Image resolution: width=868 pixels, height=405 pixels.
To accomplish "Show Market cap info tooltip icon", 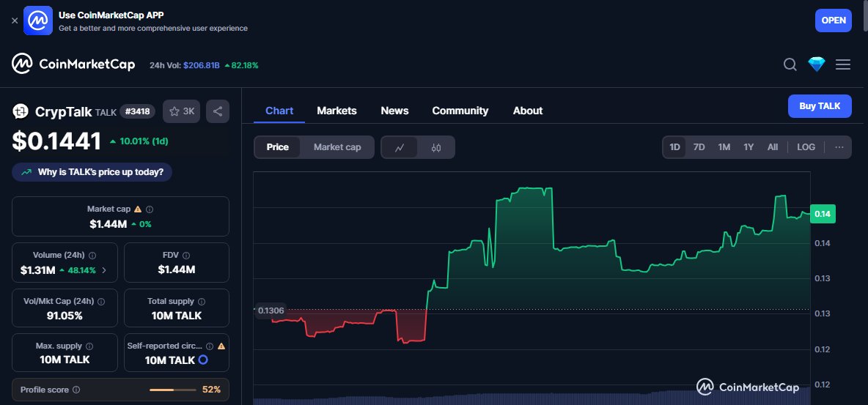I will [150, 209].
